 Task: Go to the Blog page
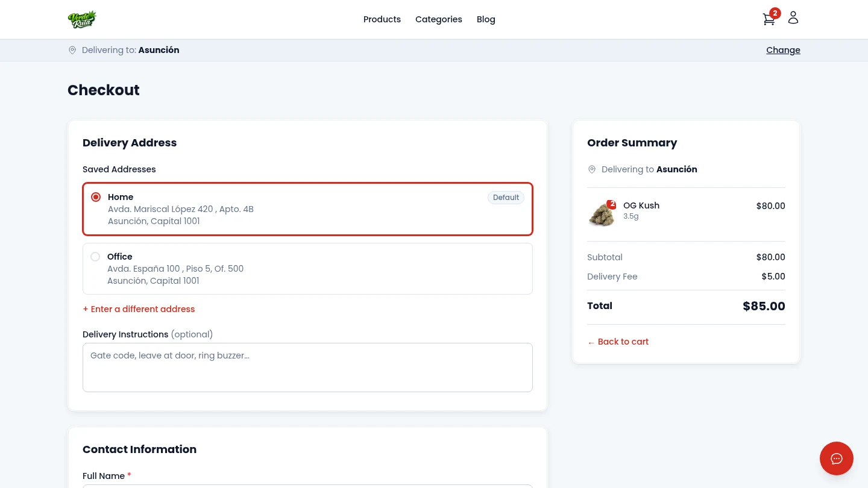(x=486, y=19)
